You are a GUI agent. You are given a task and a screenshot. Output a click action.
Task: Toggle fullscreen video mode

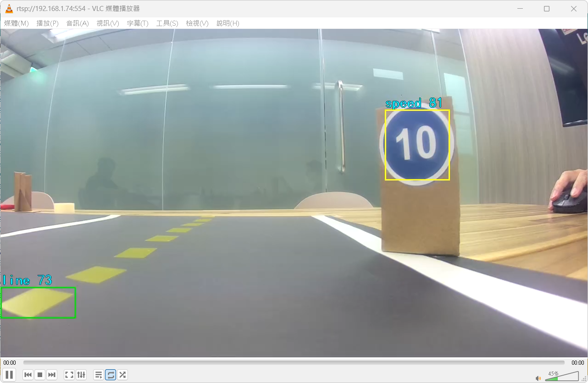(69, 375)
